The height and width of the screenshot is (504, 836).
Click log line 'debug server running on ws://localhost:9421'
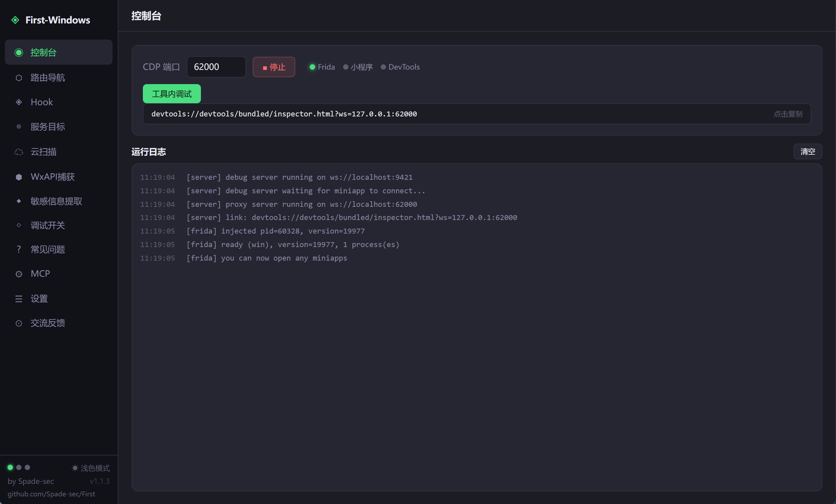[299, 177]
